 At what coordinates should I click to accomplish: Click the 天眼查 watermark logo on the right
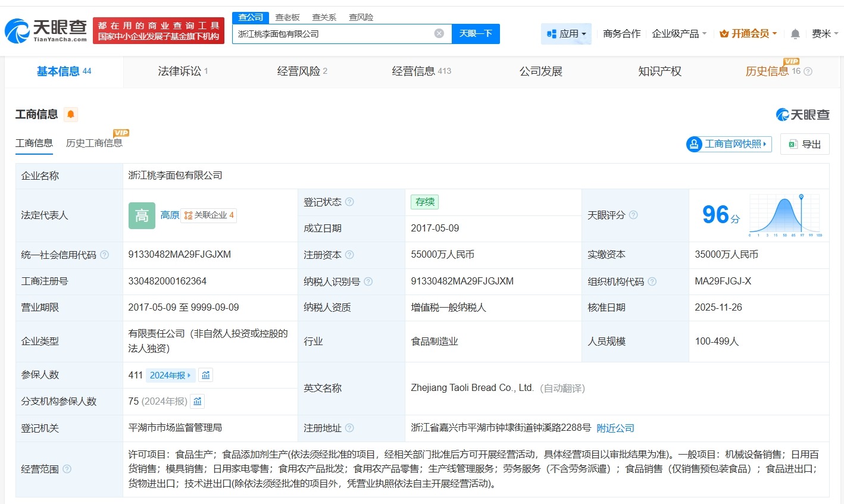click(803, 114)
